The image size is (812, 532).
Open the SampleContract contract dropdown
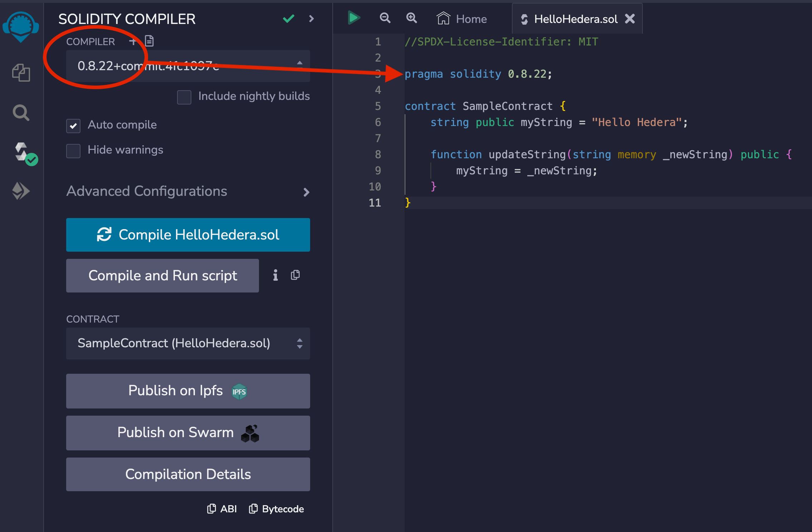188,343
